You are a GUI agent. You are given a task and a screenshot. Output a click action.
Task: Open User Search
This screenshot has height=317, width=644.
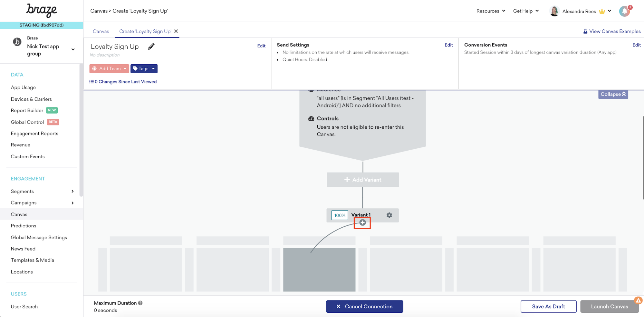click(x=24, y=307)
